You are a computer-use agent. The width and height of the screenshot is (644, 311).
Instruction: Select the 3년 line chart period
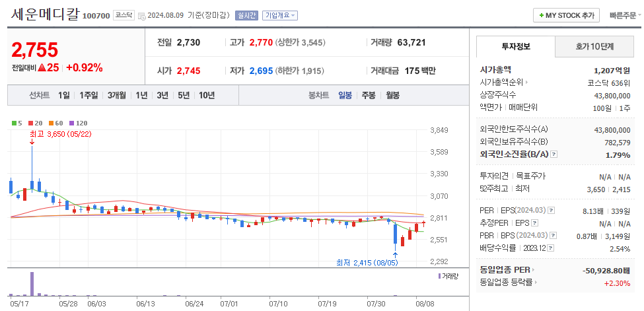point(162,95)
